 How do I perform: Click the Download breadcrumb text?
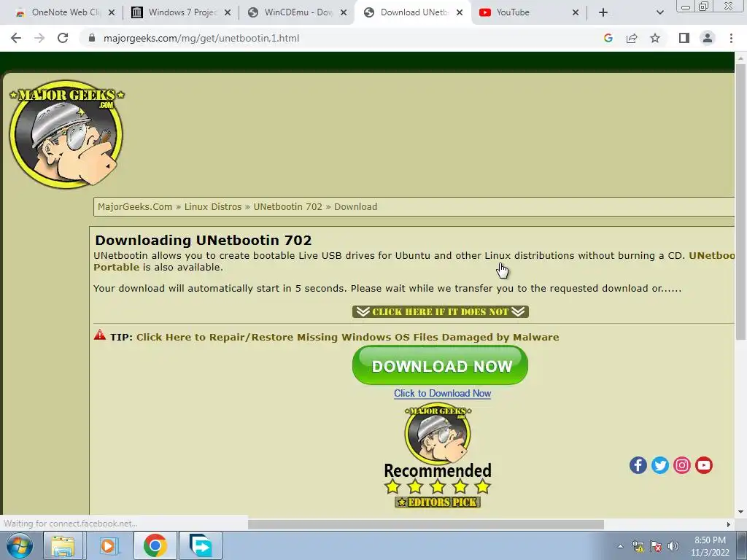[355, 206]
